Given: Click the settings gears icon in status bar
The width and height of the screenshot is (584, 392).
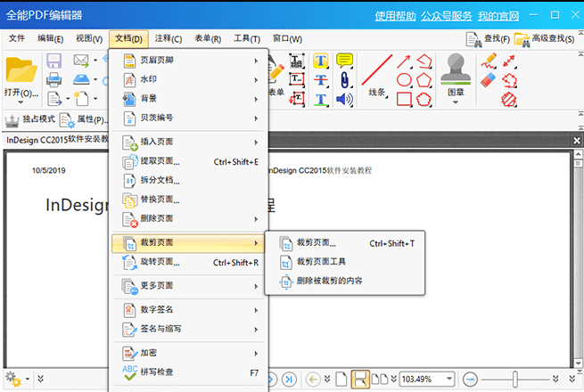Looking at the screenshot, I should pos(13,379).
